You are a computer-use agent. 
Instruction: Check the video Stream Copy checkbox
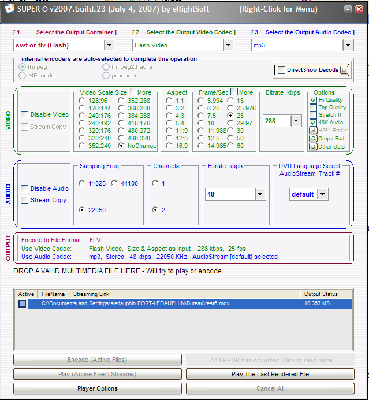coord(25,127)
